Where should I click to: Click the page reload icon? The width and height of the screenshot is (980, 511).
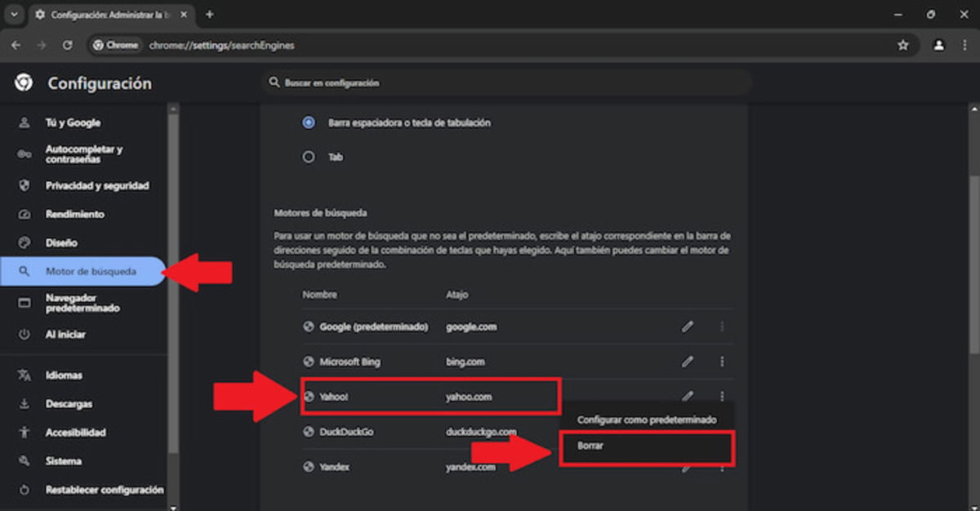point(68,46)
